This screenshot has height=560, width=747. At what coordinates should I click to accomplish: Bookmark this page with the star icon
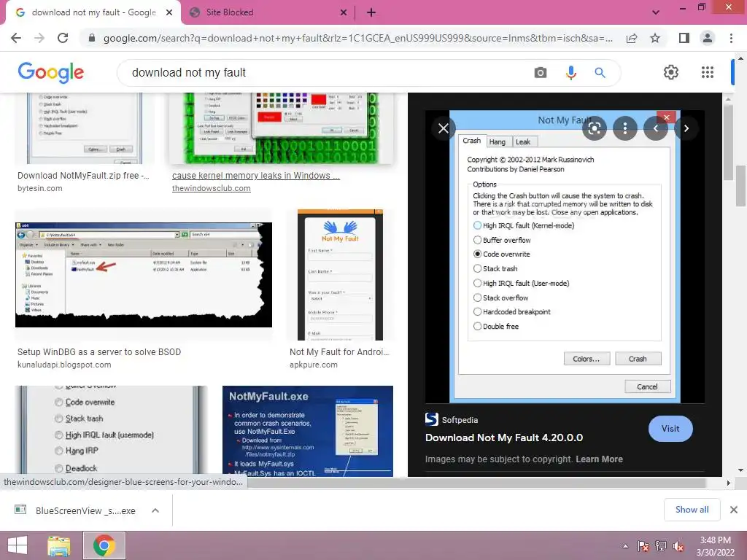click(x=655, y=38)
